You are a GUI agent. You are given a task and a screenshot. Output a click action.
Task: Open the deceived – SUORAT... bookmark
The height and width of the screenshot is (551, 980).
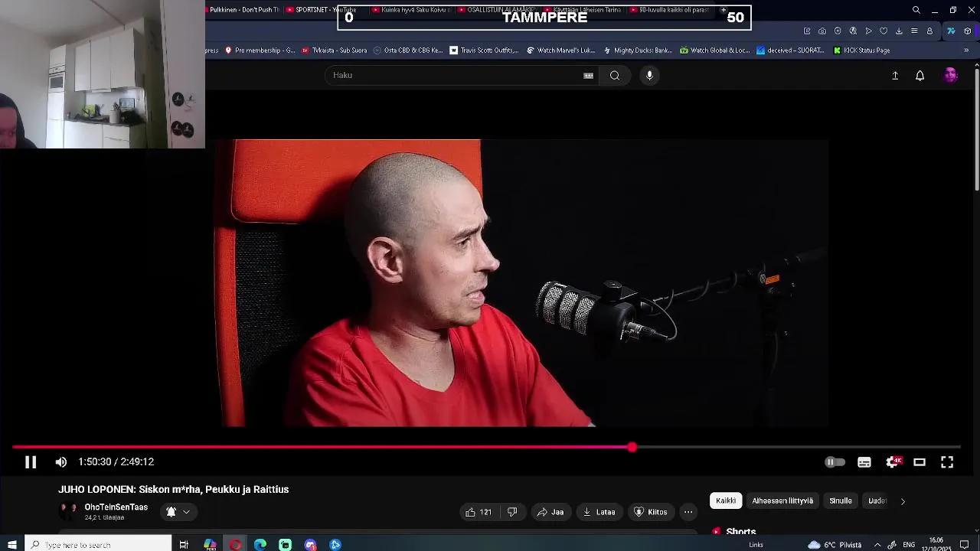[790, 51]
